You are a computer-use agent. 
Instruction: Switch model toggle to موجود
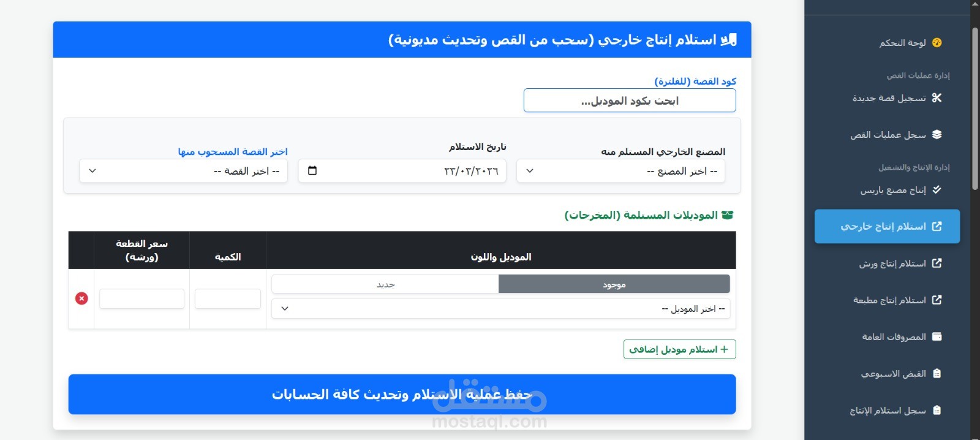coord(614,284)
